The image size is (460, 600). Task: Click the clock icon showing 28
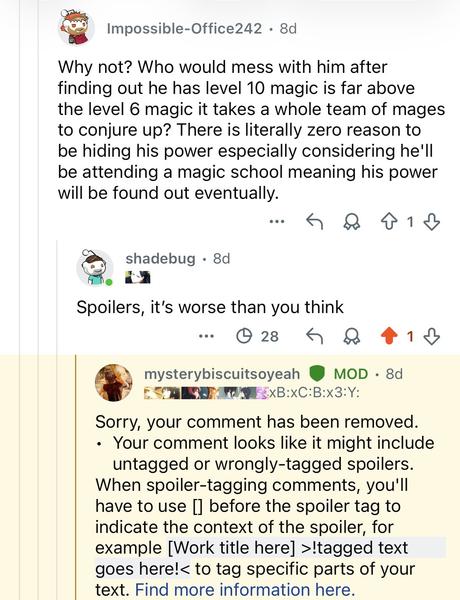tap(244, 336)
